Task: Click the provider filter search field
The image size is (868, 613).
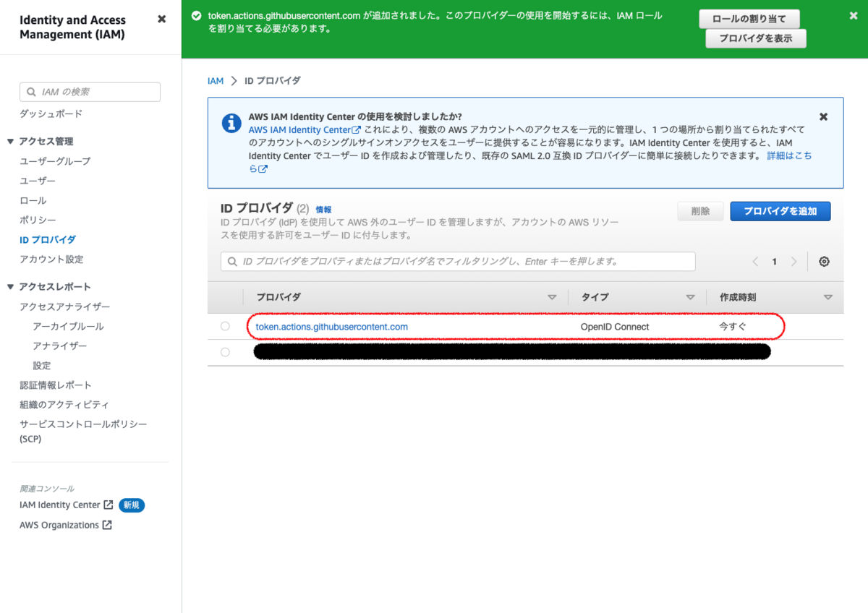Action: (x=459, y=262)
